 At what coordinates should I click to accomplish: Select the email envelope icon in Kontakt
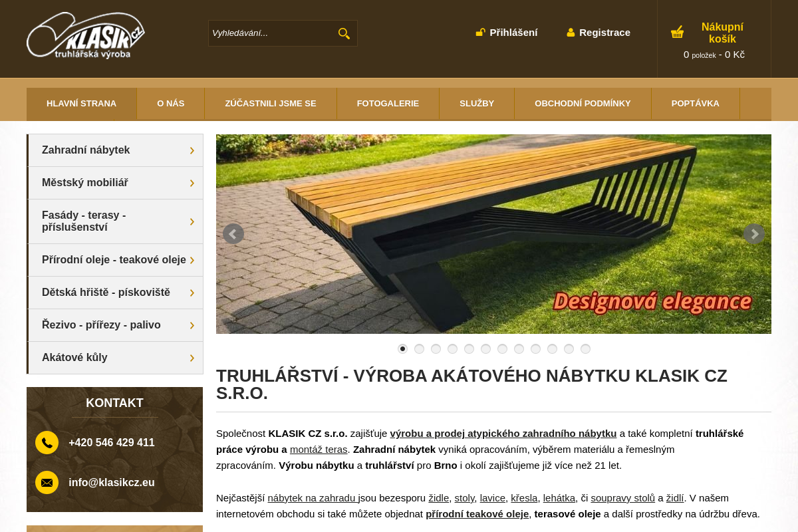[47, 482]
